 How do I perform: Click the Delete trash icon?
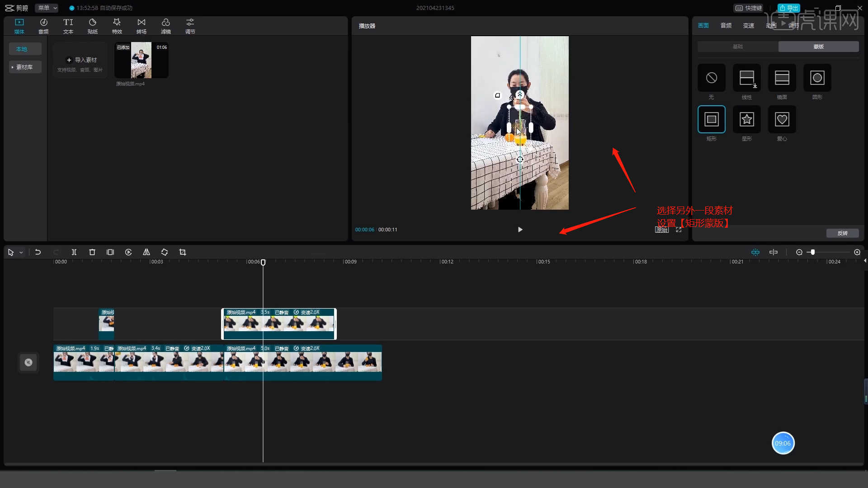[x=92, y=252]
